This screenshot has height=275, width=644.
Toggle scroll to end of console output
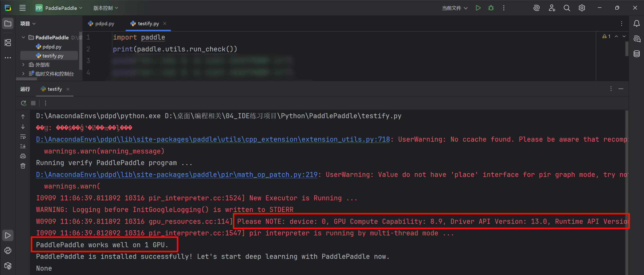tap(23, 146)
